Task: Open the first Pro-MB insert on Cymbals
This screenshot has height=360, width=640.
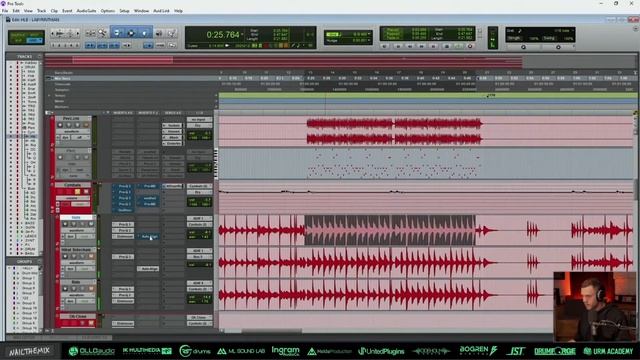Action: 148,186
